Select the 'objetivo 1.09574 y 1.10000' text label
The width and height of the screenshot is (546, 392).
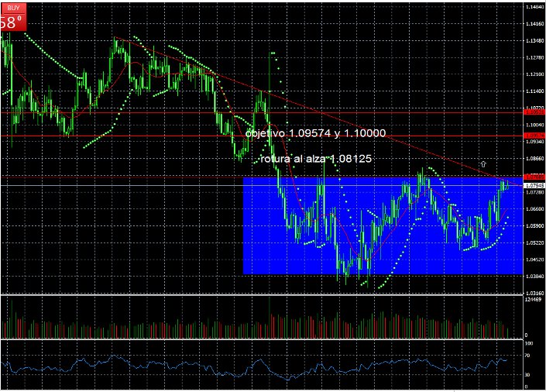click(x=315, y=133)
